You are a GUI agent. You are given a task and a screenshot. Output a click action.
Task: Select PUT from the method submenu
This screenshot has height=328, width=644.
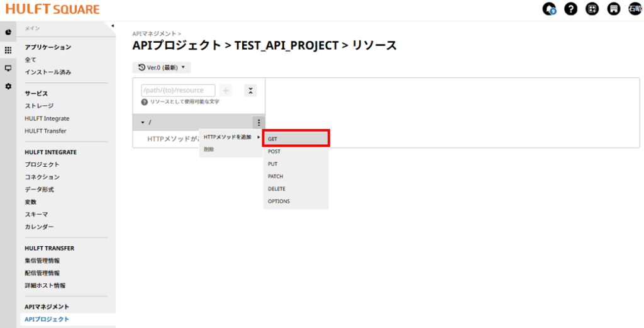click(x=296, y=164)
